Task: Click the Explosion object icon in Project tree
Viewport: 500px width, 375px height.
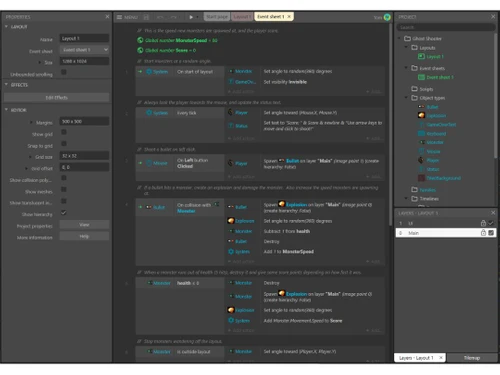Action: 421,115
